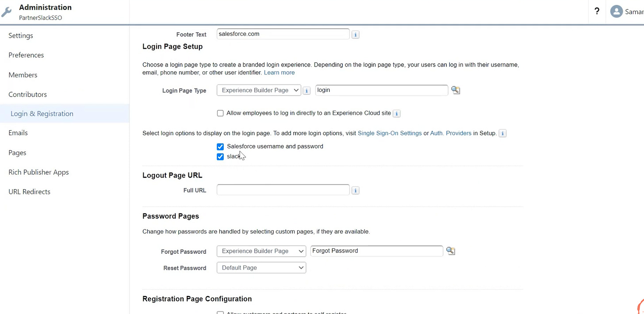Click the Footer Text input field

283,34
